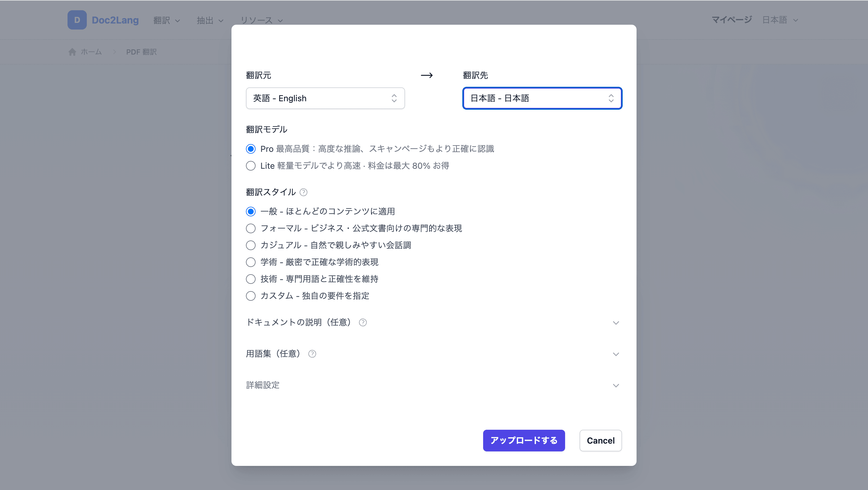This screenshot has width=868, height=490.
Task: Click help icon beside 用語集
Action: 312,354
